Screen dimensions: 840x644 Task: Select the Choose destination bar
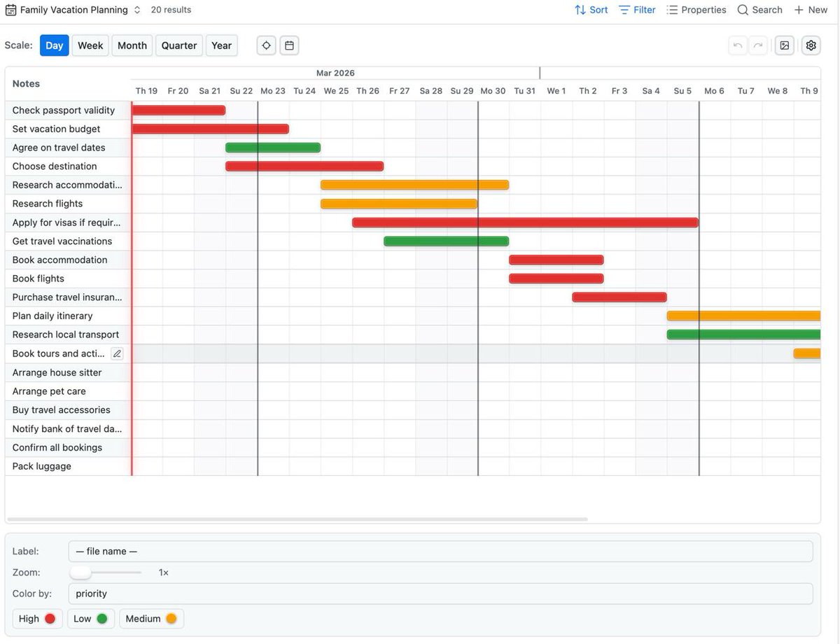(304, 167)
